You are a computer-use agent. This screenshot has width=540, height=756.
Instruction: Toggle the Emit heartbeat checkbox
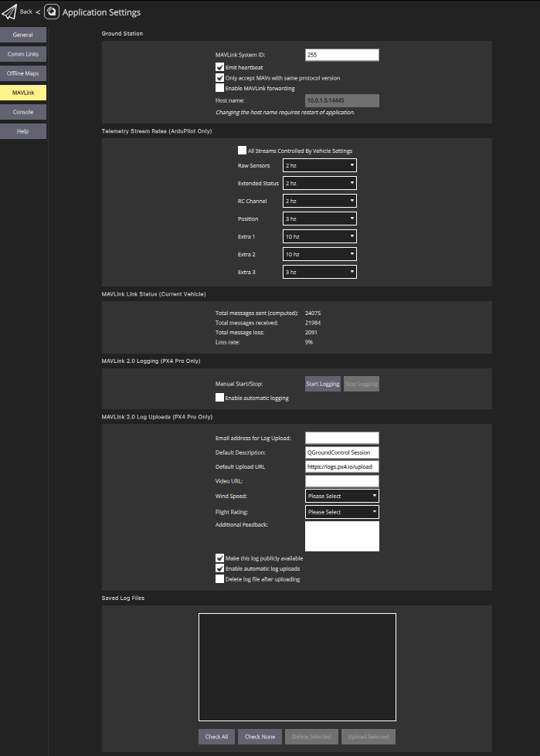tap(219, 68)
